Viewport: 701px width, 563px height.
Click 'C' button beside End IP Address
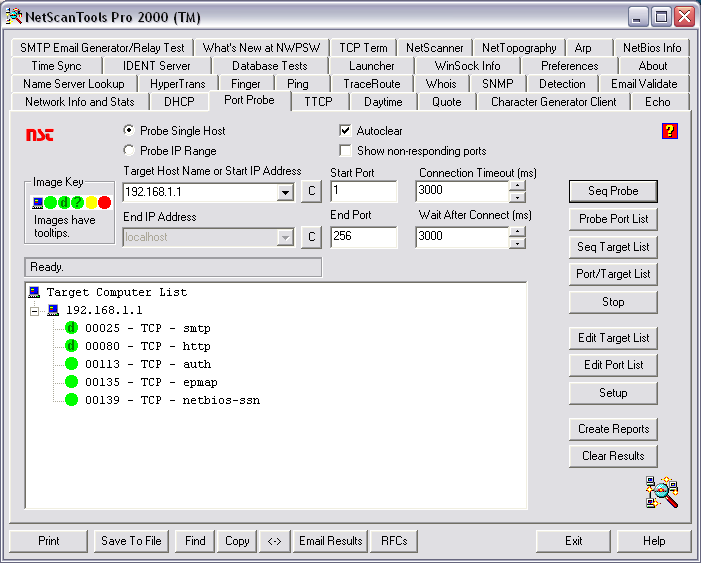coord(312,237)
